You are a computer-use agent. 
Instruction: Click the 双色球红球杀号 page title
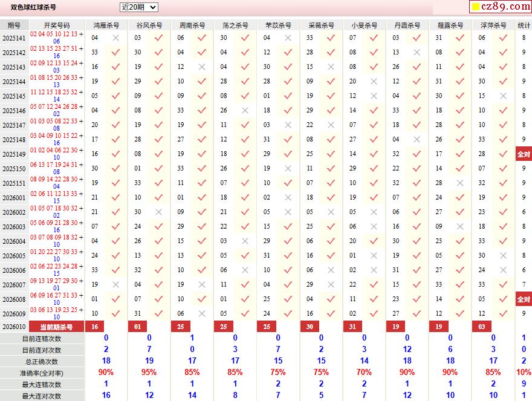coord(33,7)
